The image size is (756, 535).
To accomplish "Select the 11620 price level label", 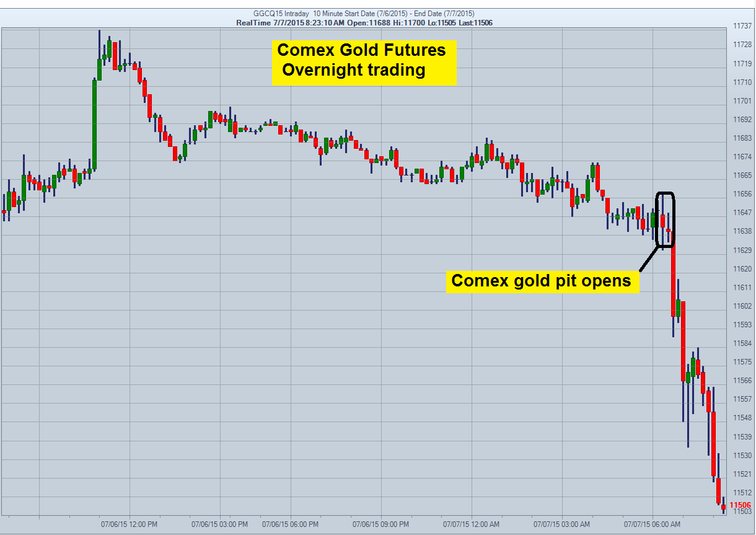I will (742, 268).
